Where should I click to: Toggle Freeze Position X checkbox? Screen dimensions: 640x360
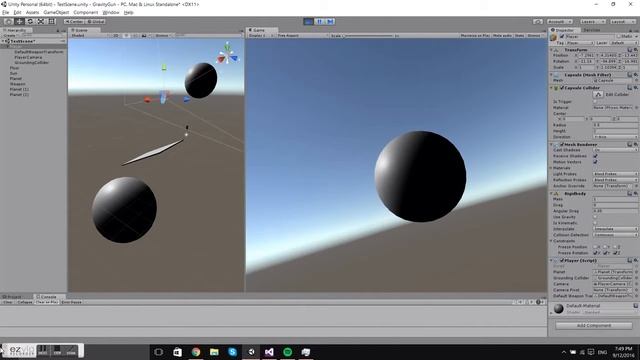[595, 247]
